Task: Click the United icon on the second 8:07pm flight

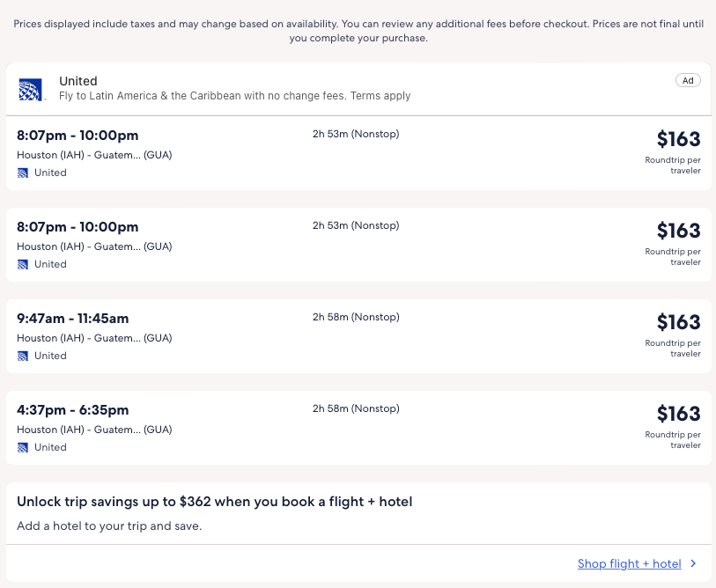Action: click(x=23, y=264)
